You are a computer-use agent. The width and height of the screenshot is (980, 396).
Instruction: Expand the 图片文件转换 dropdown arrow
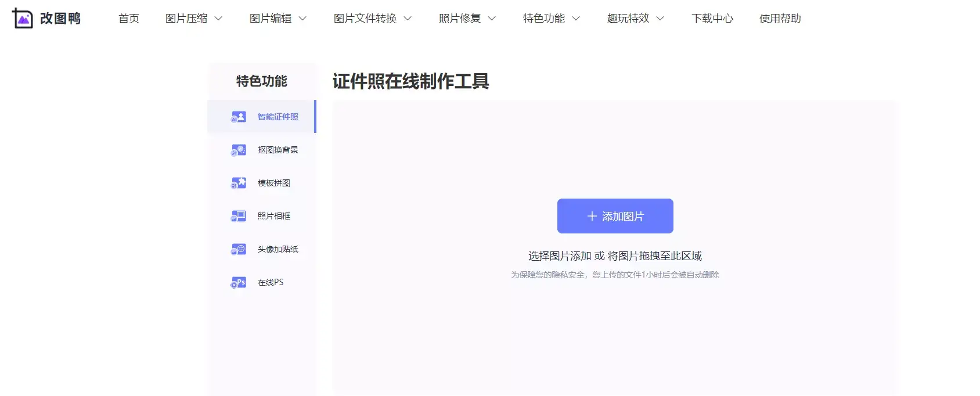tap(408, 19)
